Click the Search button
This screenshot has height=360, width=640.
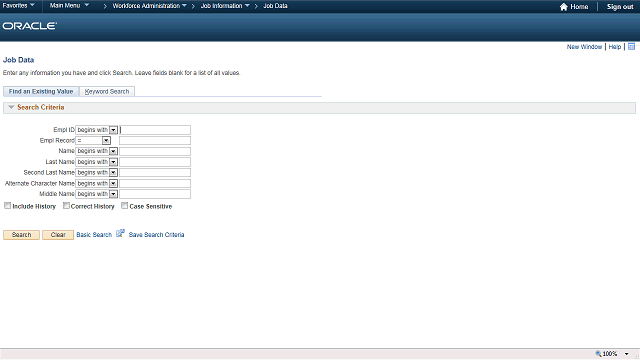pos(22,235)
